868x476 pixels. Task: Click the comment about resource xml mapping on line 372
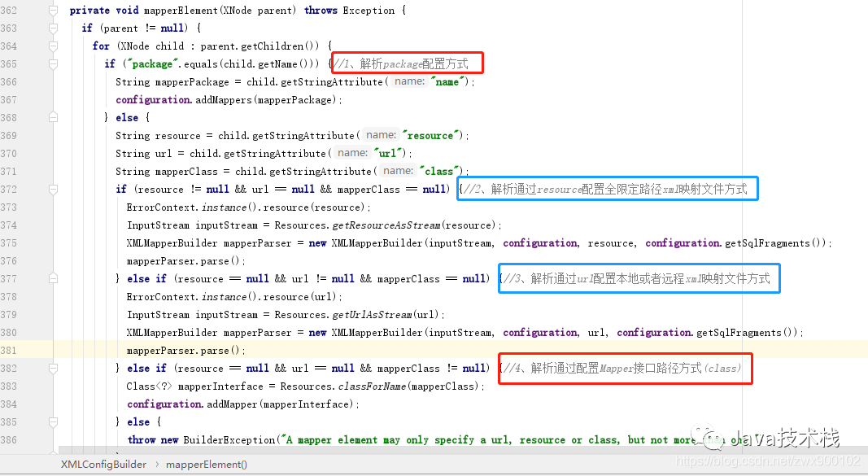point(605,190)
